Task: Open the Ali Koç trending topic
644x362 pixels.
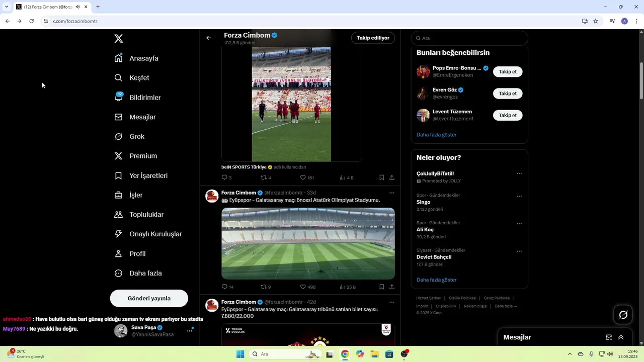Action: [x=425, y=229]
